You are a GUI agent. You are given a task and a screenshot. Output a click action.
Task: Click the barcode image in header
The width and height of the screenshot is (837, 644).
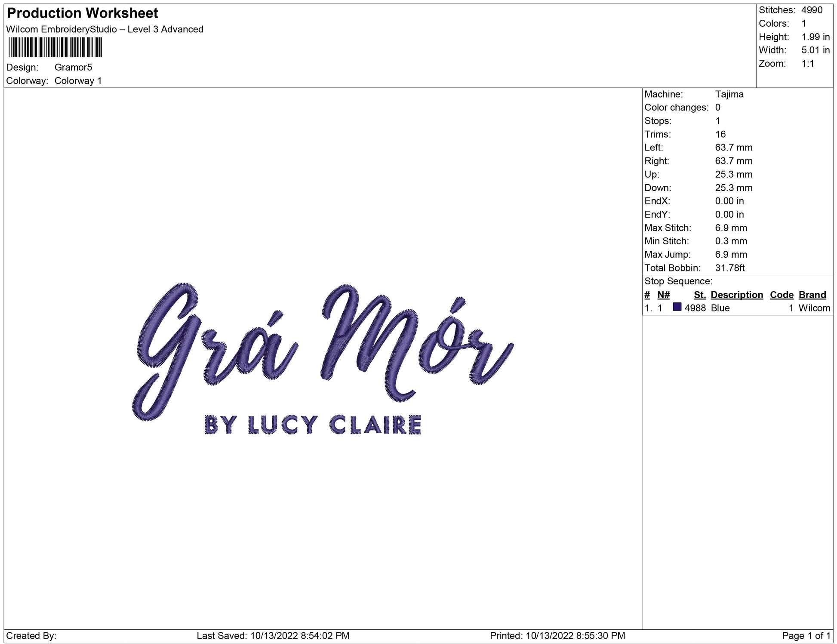pyautogui.click(x=55, y=47)
